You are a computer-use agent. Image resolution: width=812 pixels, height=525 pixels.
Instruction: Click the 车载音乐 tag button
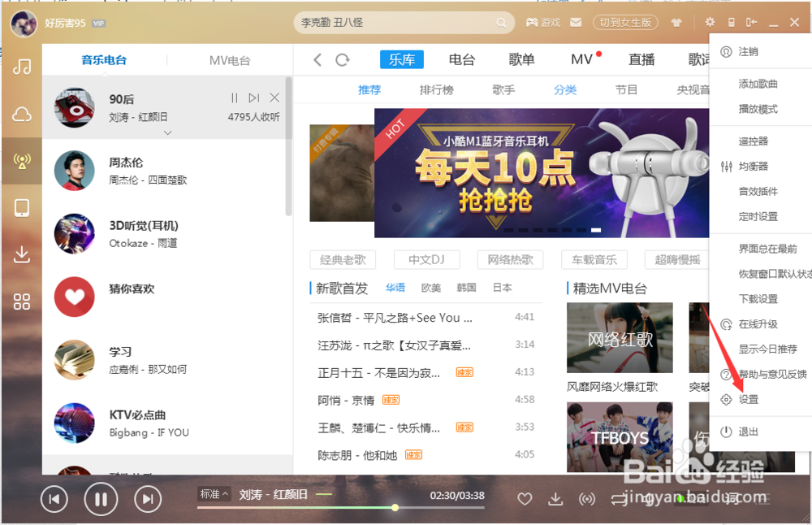click(594, 259)
